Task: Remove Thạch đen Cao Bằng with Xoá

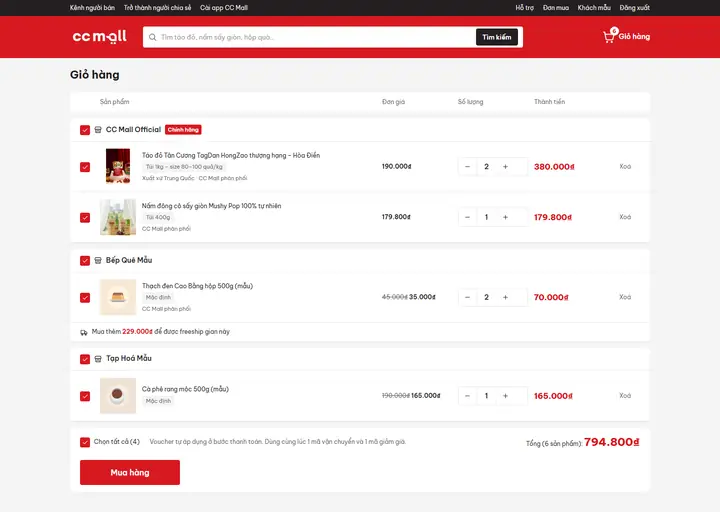Action: pos(625,297)
